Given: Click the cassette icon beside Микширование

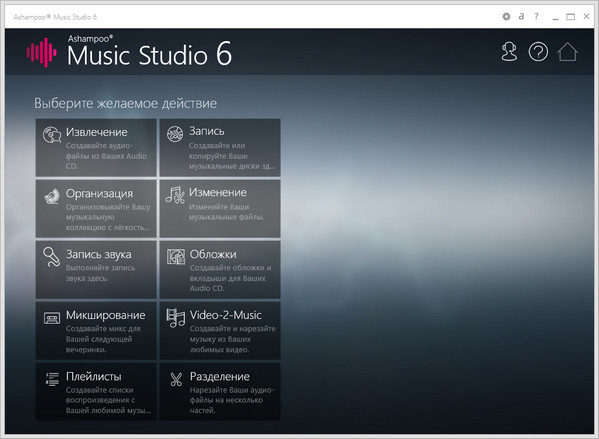Looking at the screenshot, I should [x=52, y=318].
